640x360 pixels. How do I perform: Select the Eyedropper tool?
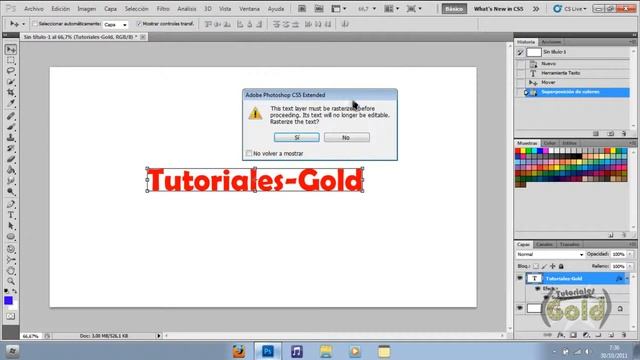[x=11, y=103]
